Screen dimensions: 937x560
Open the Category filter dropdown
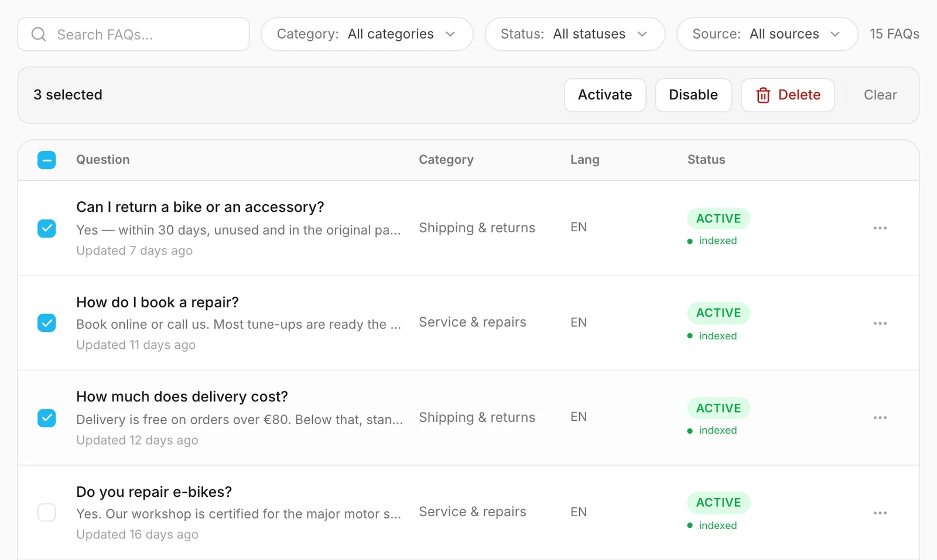tap(367, 34)
